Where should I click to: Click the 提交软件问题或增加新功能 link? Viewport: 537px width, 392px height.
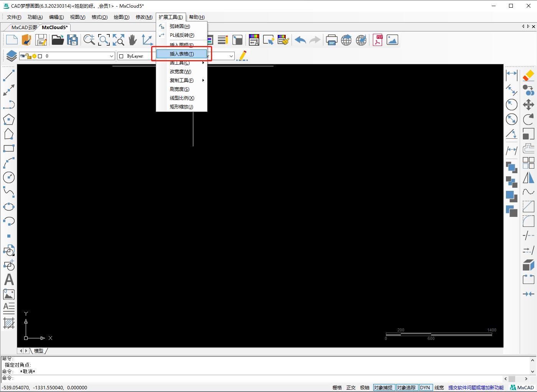click(476, 387)
